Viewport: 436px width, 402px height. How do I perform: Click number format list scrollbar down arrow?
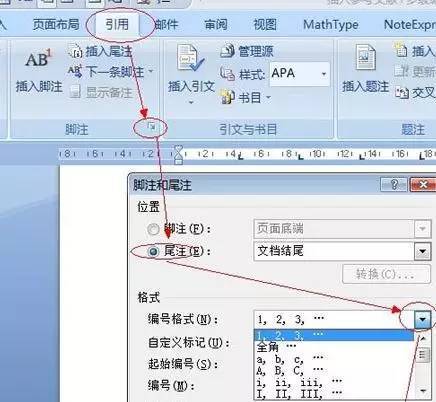(423, 390)
